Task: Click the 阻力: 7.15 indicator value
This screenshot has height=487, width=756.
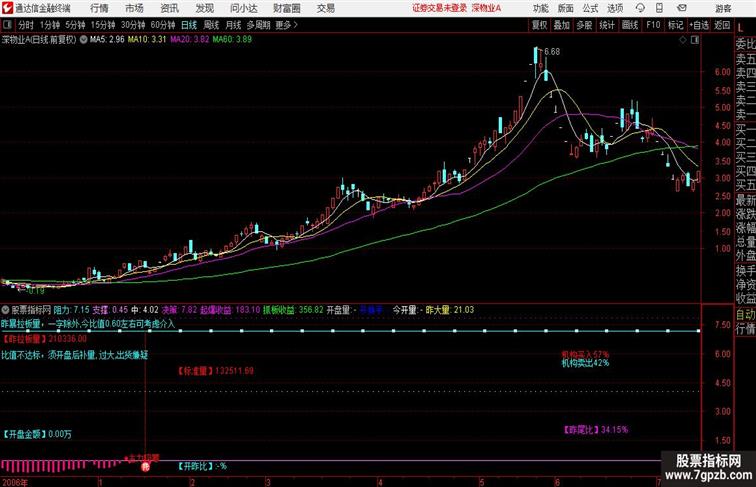Action: point(71,310)
